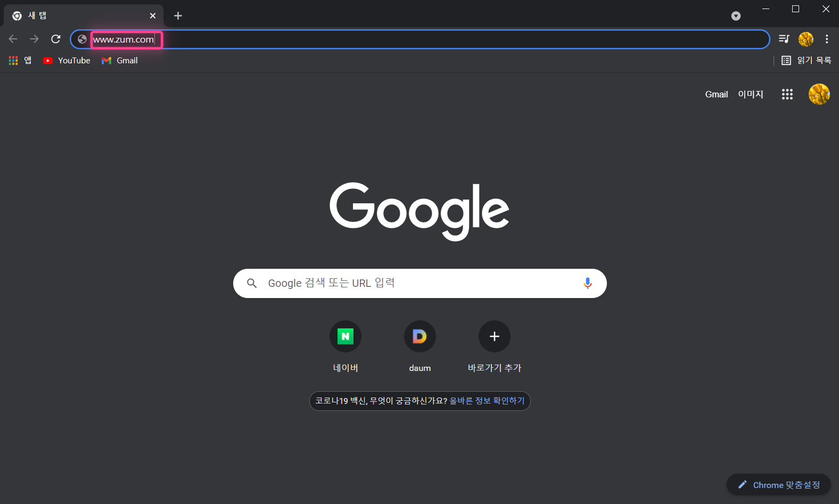Reload the current page
This screenshot has height=504, width=839.
click(x=56, y=39)
